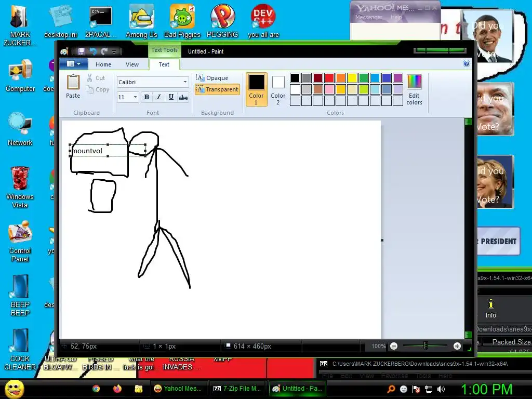Open the folder icon in the taskbar
Screen dimensions: 532x399
[x=138, y=389]
